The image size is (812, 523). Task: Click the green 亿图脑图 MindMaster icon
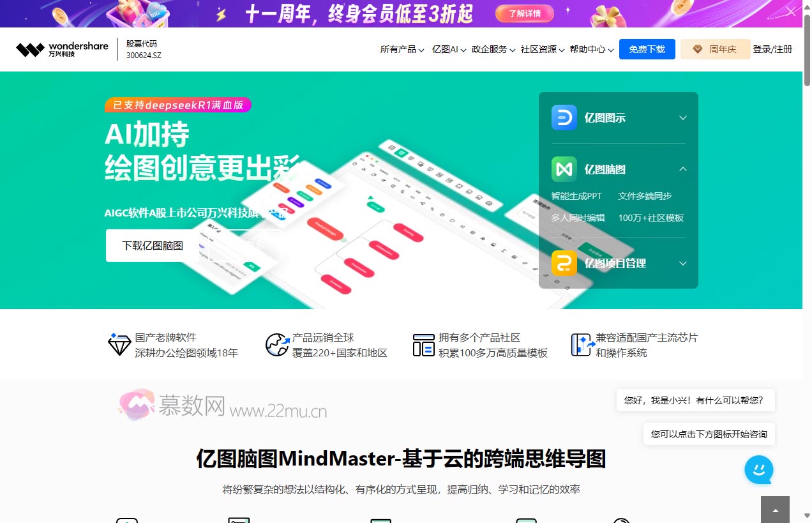(562, 169)
